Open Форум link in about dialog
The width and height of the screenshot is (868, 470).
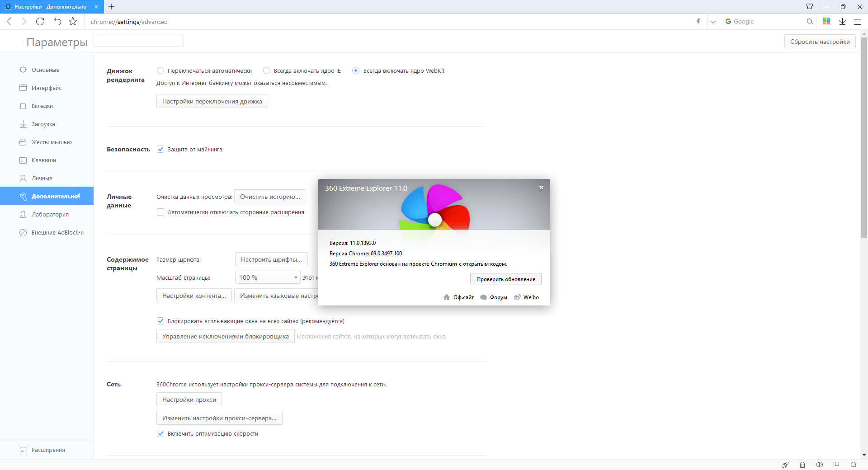[494, 297]
